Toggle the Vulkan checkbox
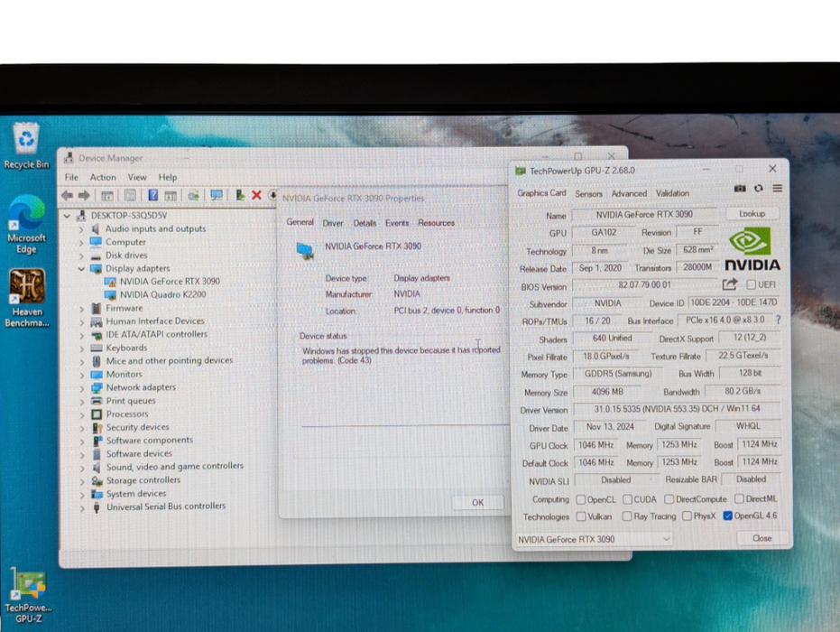This screenshot has width=840, height=632. click(581, 516)
